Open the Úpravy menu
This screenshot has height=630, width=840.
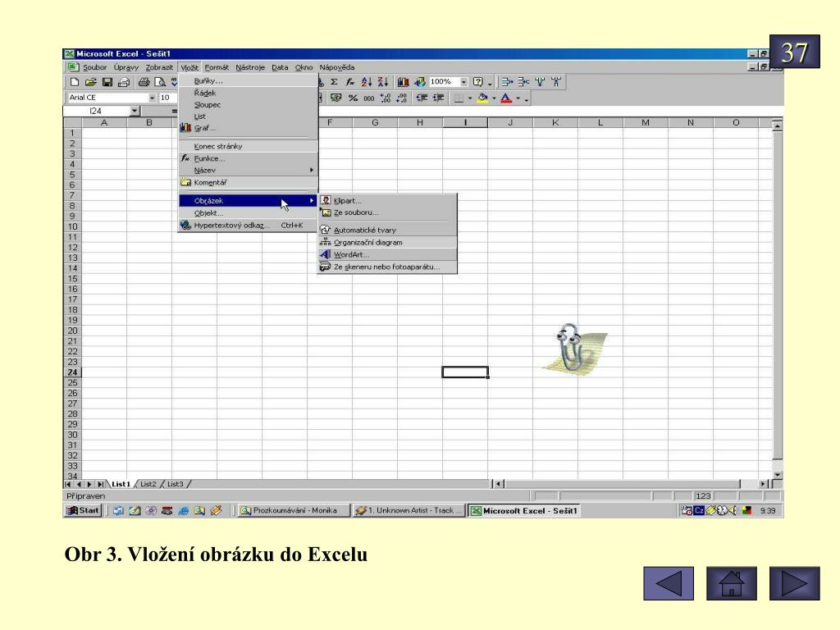pos(126,67)
